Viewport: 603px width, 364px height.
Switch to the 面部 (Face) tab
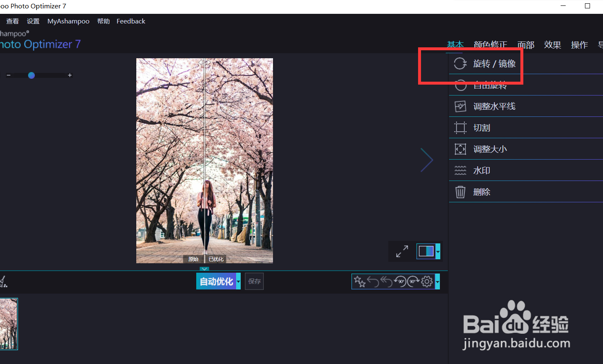click(x=526, y=45)
